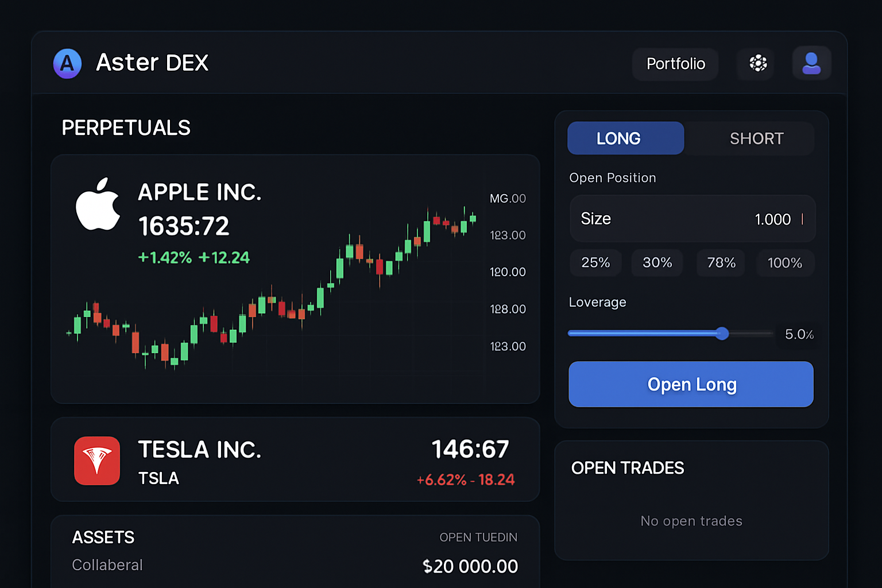Click the $20 000.00 collateral value
Screen dimensions: 882x588
(470, 567)
